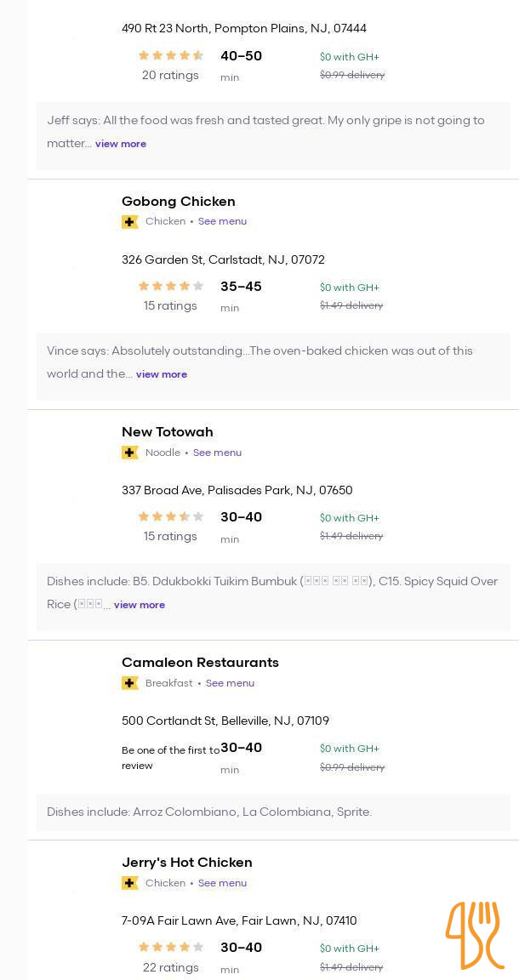The width and height of the screenshot is (519, 980).
Task: Click Jerry's Hot Chicken star rating
Action: point(171,947)
